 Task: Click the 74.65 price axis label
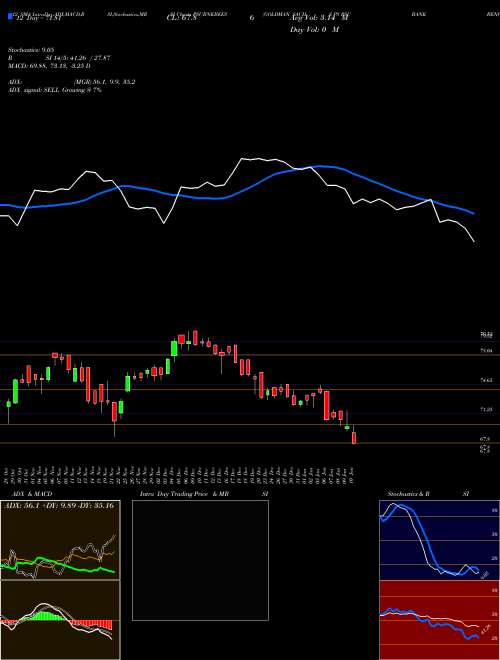(486, 380)
